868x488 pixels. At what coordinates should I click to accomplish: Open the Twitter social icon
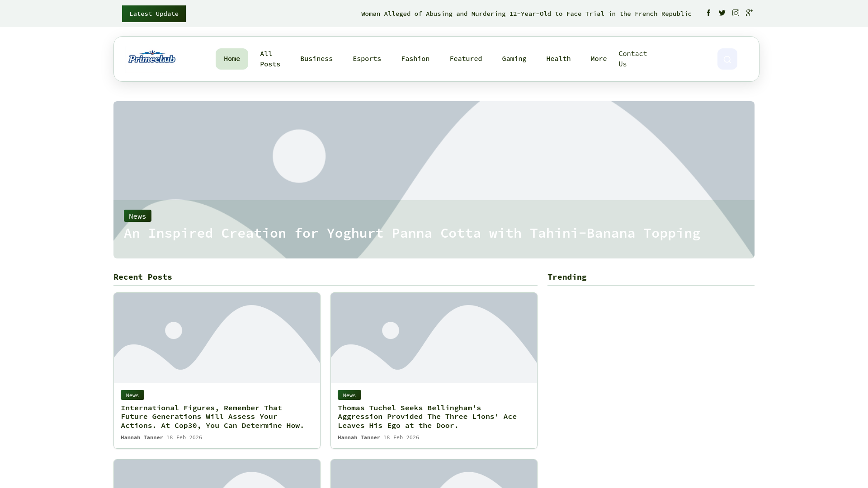[x=722, y=13]
